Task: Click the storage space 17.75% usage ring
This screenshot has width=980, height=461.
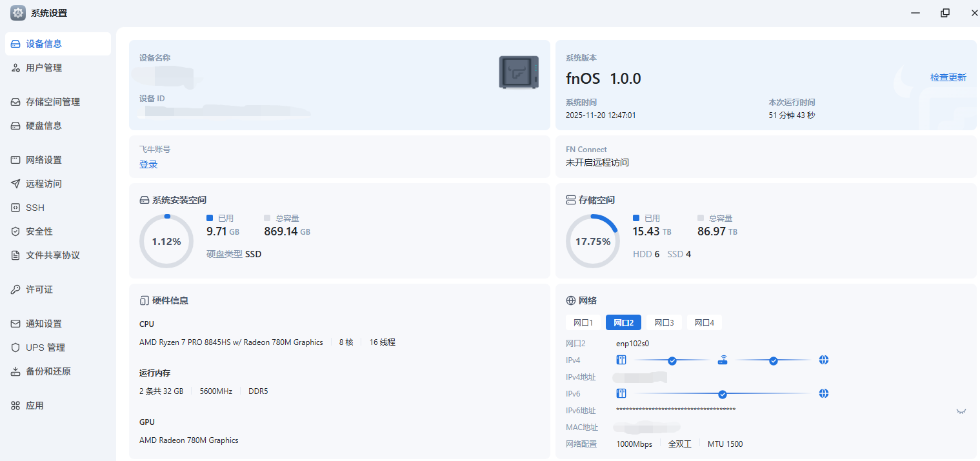Action: [592, 241]
